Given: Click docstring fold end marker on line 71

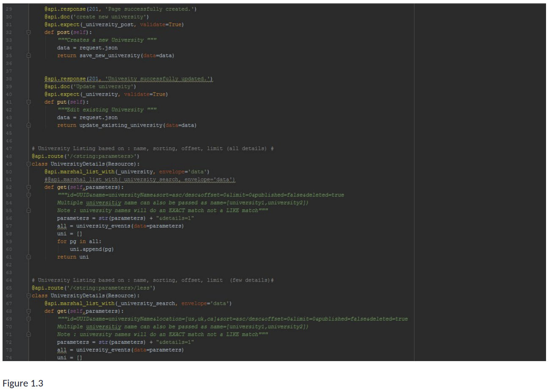Looking at the screenshot, I should (x=29, y=334).
